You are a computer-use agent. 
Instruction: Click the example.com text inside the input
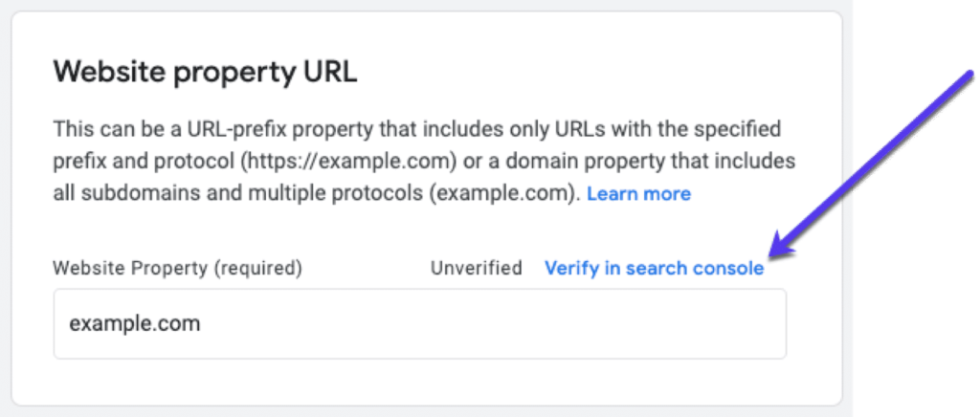click(135, 324)
